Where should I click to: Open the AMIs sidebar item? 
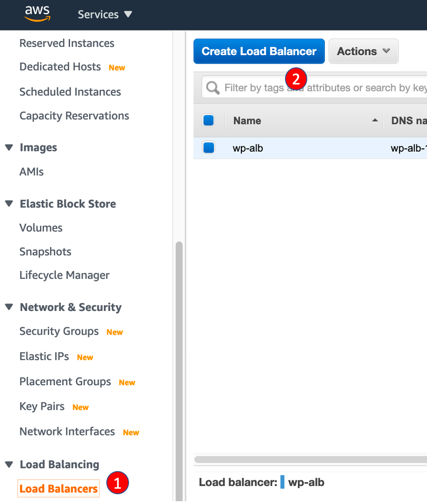coord(32,172)
